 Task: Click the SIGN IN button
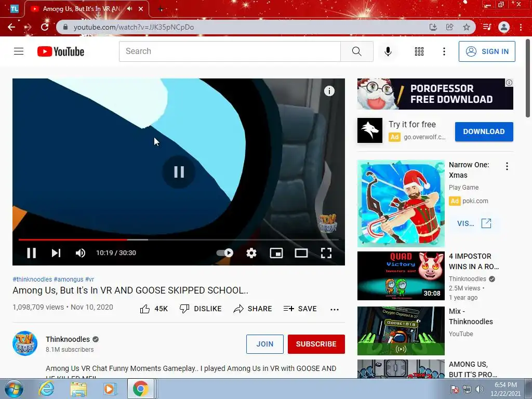tap(487, 51)
